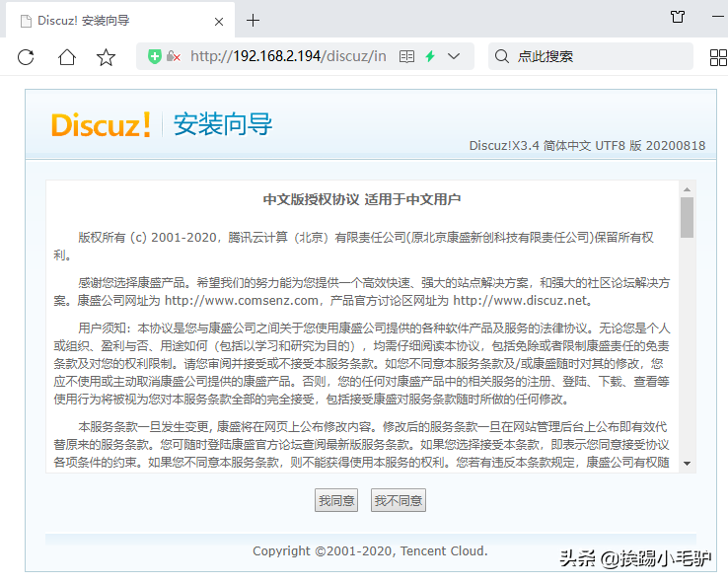Image resolution: width=728 pixels, height=584 pixels.
Task: Click the 我同意 agree button
Action: click(336, 500)
